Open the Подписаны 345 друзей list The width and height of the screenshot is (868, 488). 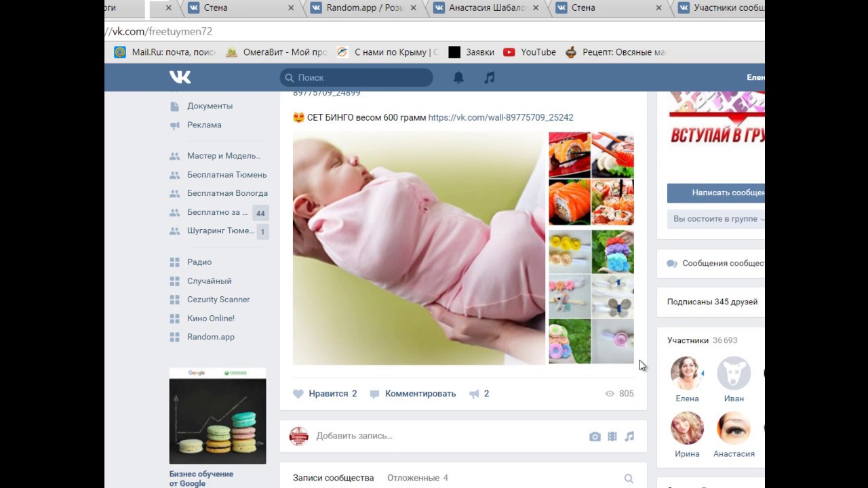(x=712, y=302)
